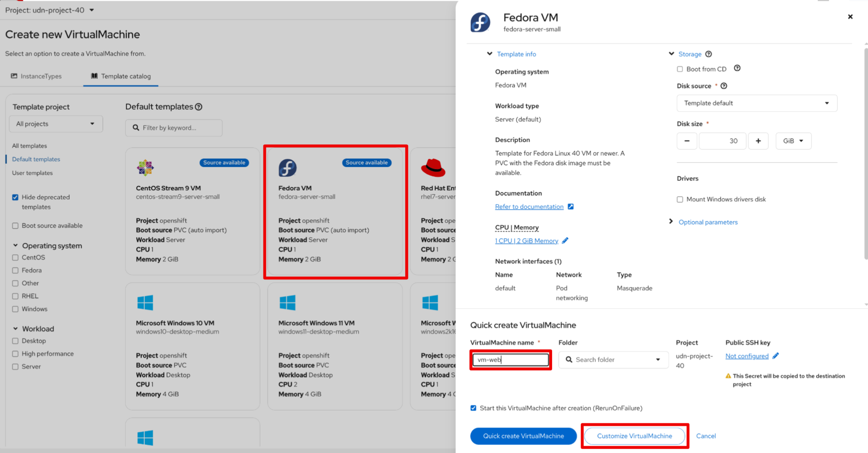868x453 pixels.
Task: Click the edit pencil beside Public SSH key
Action: 776,356
